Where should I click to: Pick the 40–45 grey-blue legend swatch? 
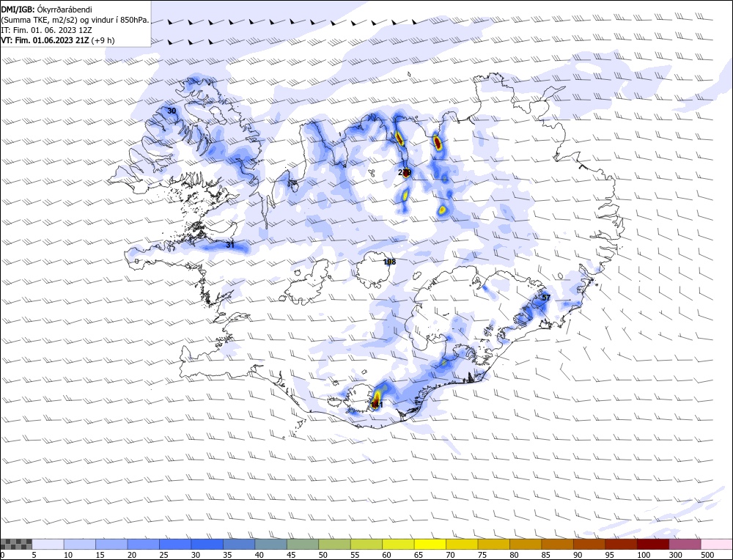point(270,544)
